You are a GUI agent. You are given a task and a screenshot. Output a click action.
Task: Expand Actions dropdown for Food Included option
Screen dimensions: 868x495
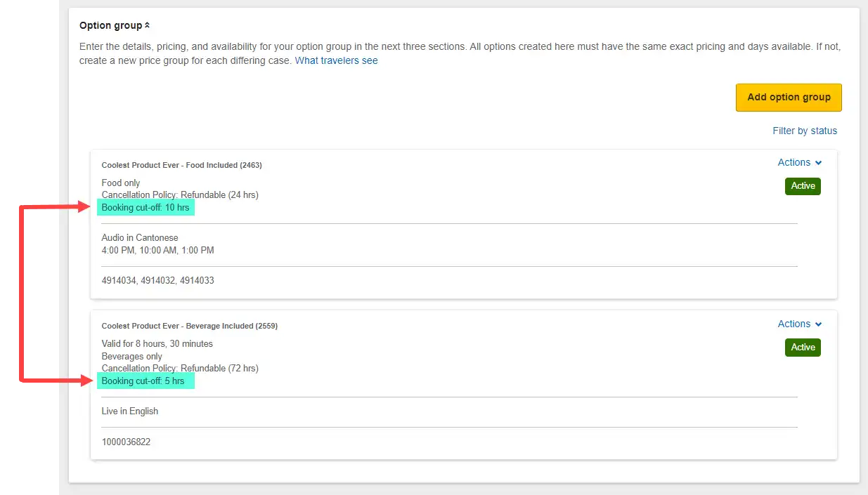(x=799, y=162)
